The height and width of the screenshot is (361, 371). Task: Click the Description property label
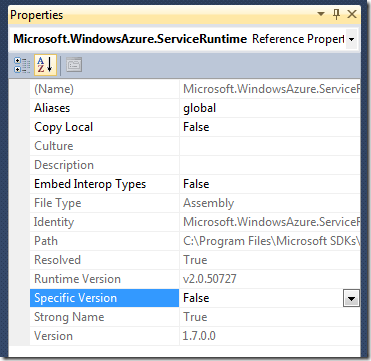click(64, 165)
